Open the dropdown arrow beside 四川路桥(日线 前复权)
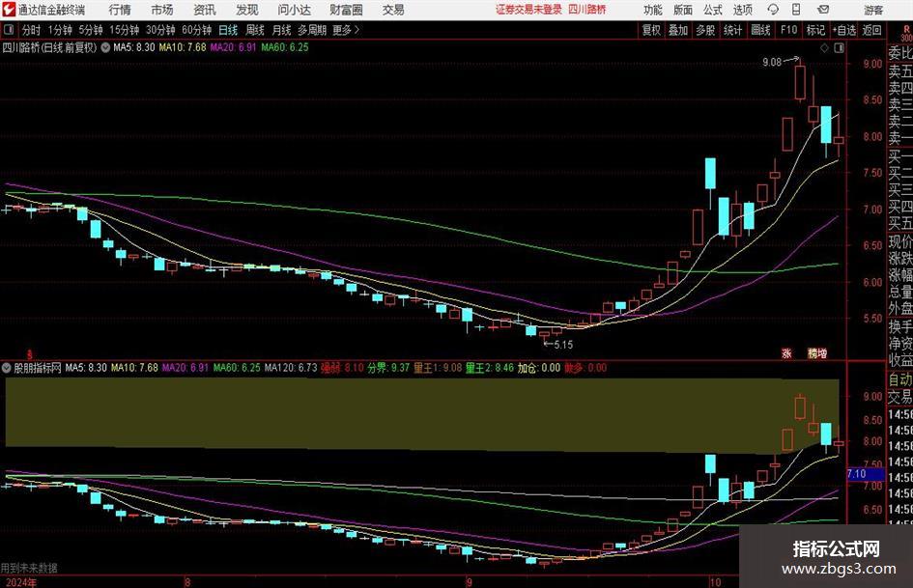Image resolution: width=913 pixels, height=588 pixels. (105, 47)
